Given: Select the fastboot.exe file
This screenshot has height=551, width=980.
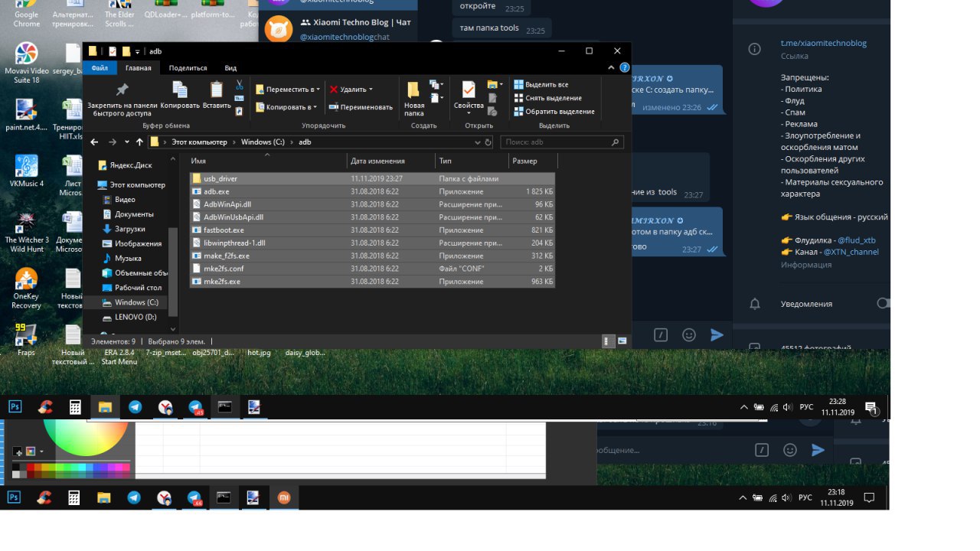Looking at the screenshot, I should [372, 230].
